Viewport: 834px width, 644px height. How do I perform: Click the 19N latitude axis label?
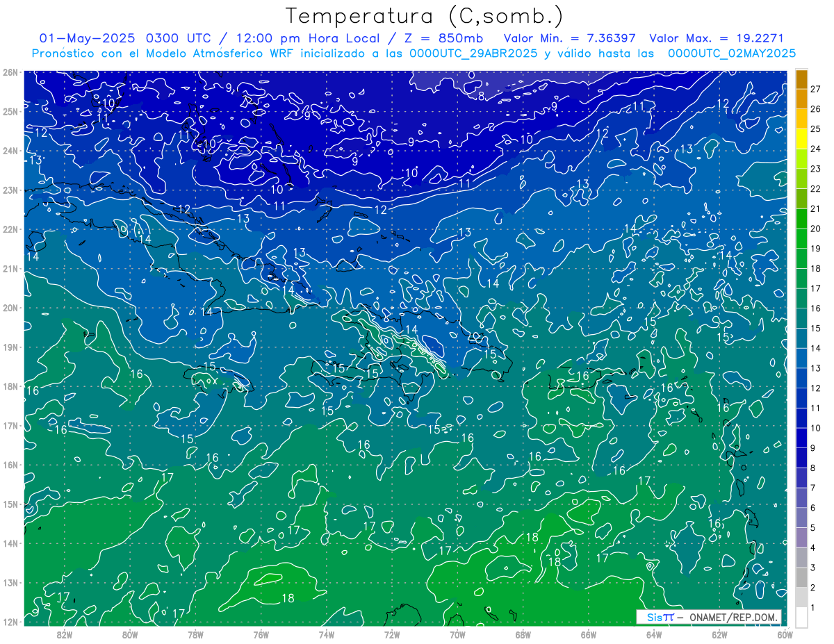pos(10,347)
